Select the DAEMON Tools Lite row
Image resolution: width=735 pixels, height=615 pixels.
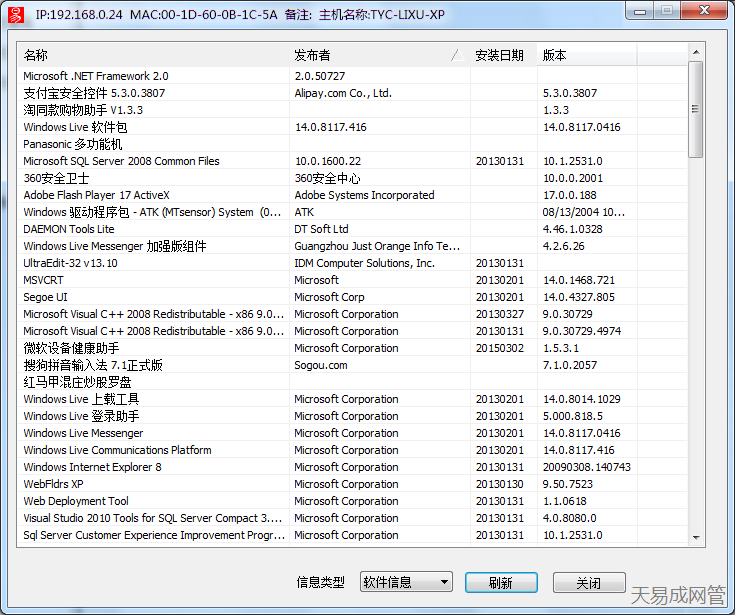[69, 229]
